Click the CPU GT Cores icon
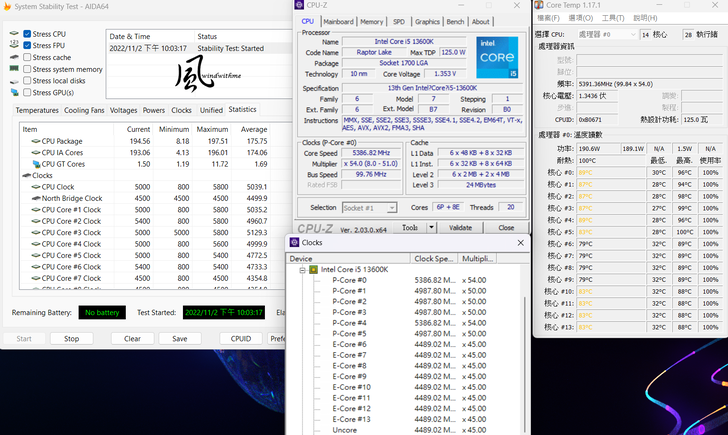 tap(35, 163)
